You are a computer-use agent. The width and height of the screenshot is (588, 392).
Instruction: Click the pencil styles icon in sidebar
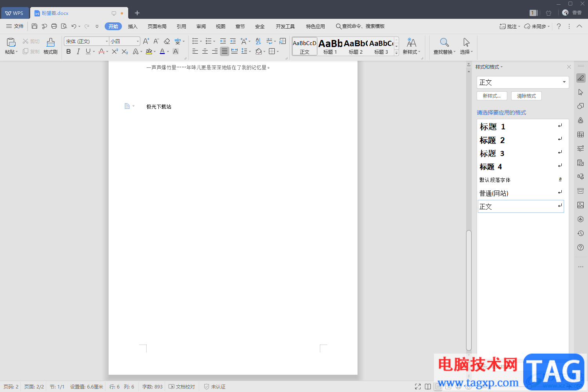pos(581,78)
